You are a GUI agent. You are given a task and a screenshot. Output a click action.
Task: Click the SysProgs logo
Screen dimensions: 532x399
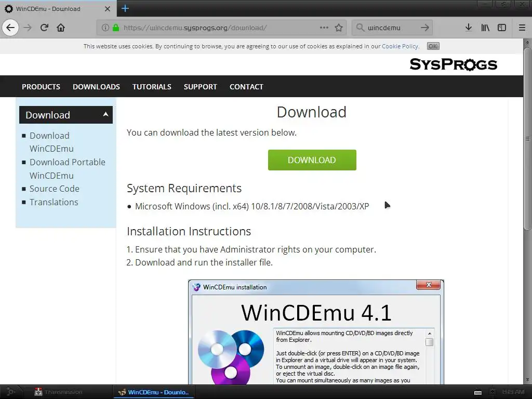click(453, 64)
